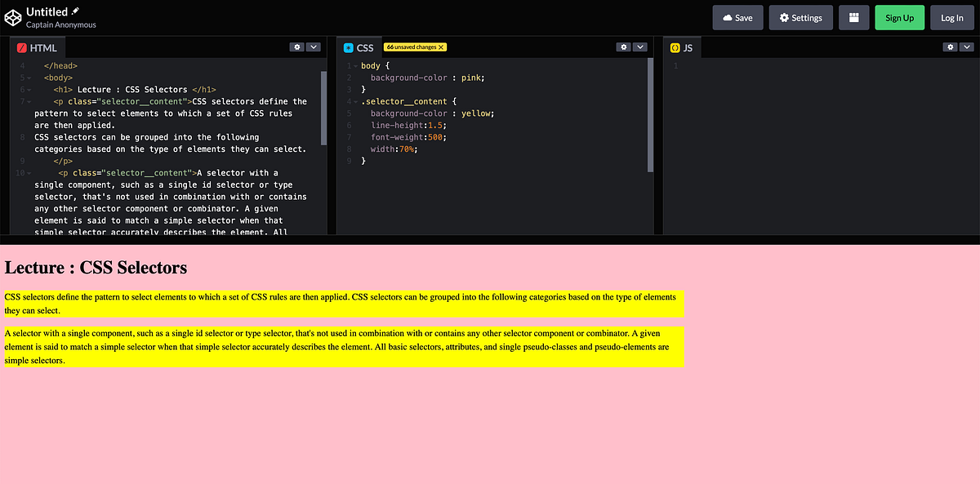Click the change view layout icon
Image resolution: width=980 pixels, height=484 pixels.
tap(853, 16)
